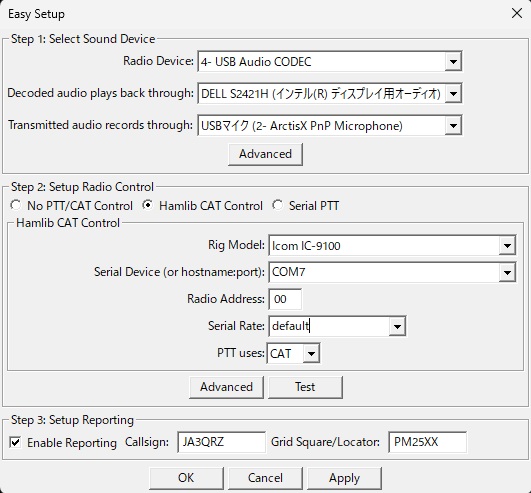The height and width of the screenshot is (493, 531).
Task: Open the Radio Device dropdown arrow
Action: 453,62
